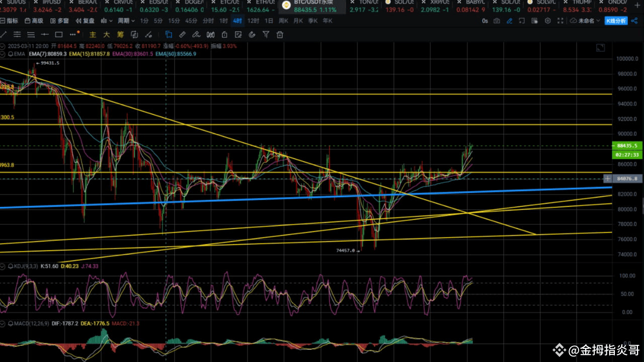
Task: Select the ruler measure tool
Action: (182, 35)
